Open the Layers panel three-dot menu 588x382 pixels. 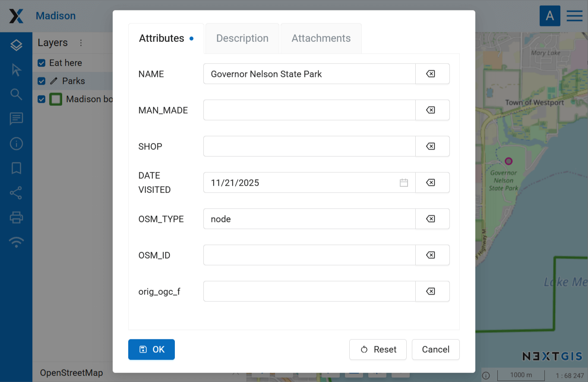coord(81,43)
